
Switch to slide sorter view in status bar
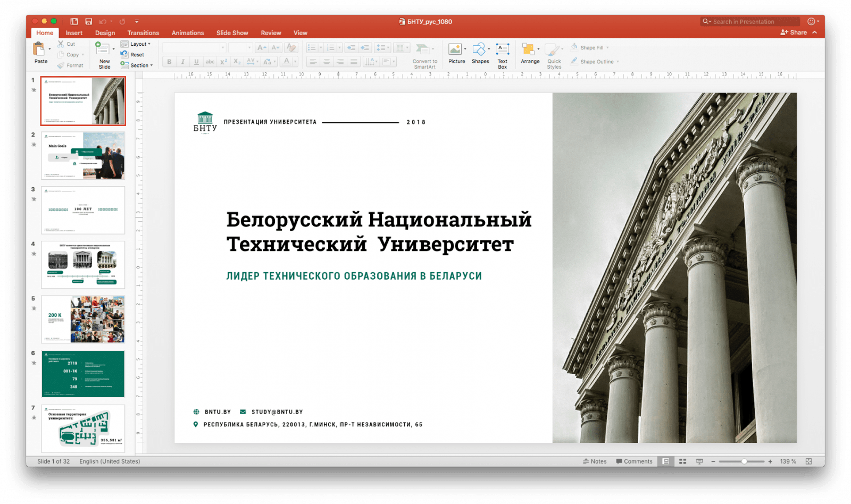coord(682,461)
